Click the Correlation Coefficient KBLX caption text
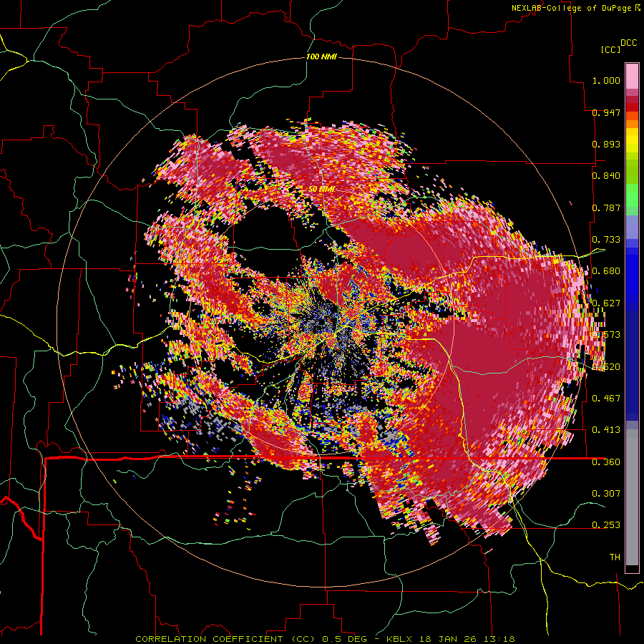The width and height of the screenshot is (644, 644). click(x=325, y=639)
